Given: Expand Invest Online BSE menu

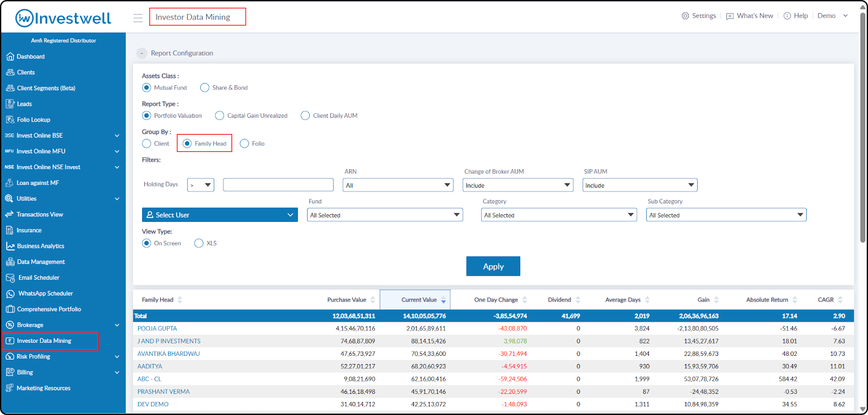Looking at the screenshot, I should pos(117,136).
